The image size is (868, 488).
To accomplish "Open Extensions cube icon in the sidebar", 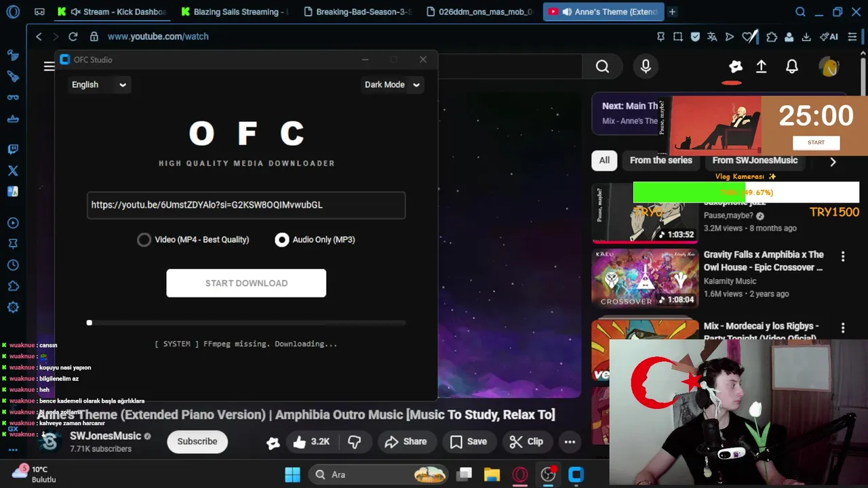I will click(13, 286).
